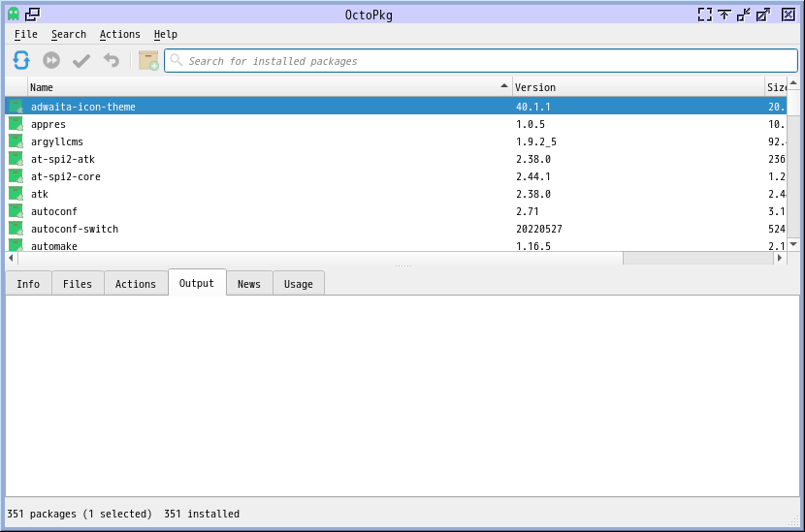Viewport: 805px width, 532px height.
Task: Click the stay-on-top arrow titlebar icon
Action: coord(724,15)
